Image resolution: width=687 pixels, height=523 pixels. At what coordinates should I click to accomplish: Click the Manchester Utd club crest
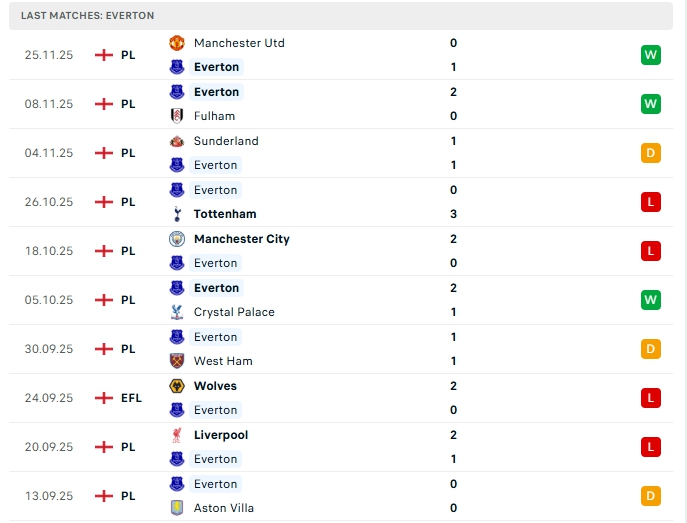(177, 43)
